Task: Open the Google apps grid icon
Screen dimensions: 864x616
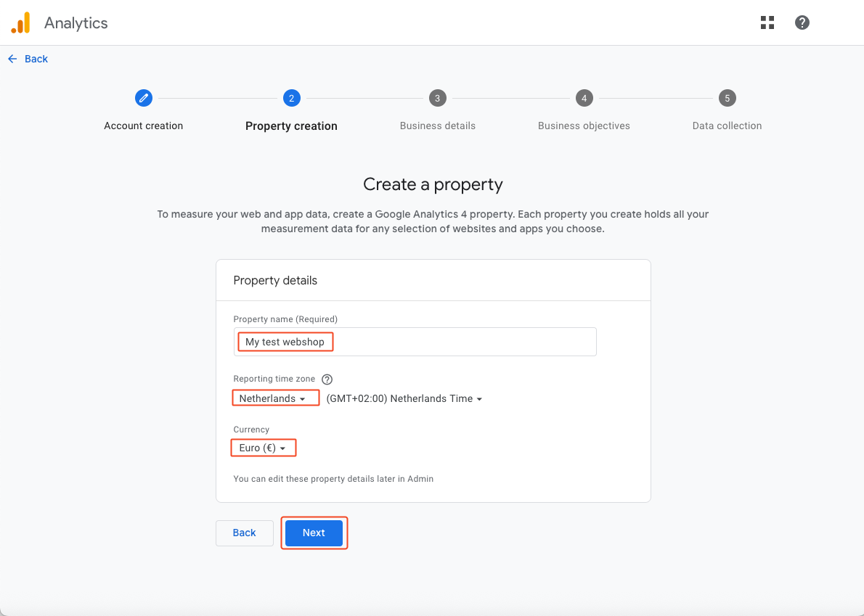Action: (x=767, y=22)
